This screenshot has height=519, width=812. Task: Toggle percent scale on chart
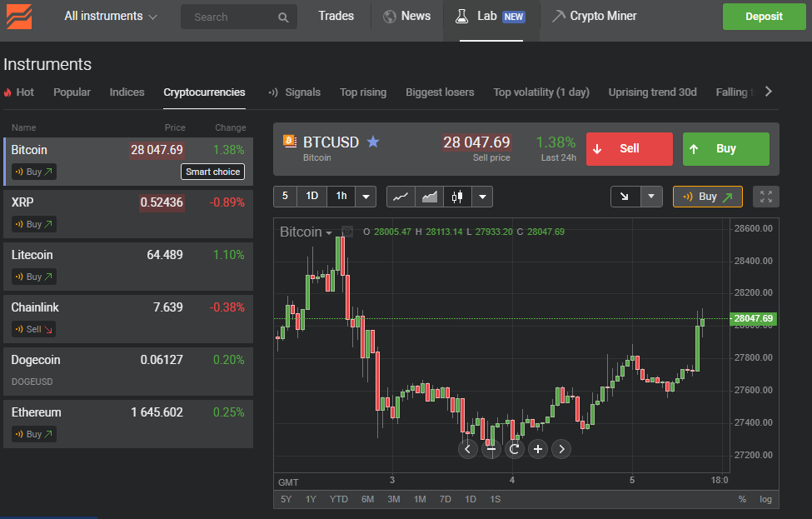pos(742,499)
